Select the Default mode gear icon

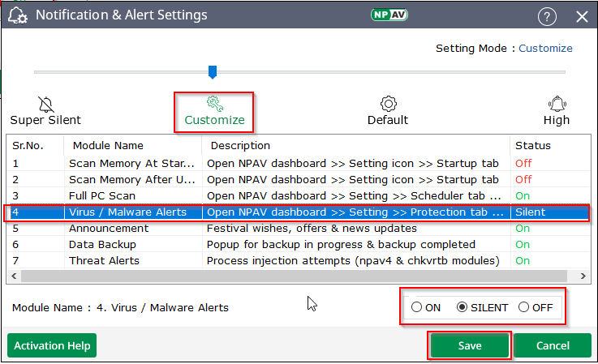click(x=388, y=103)
